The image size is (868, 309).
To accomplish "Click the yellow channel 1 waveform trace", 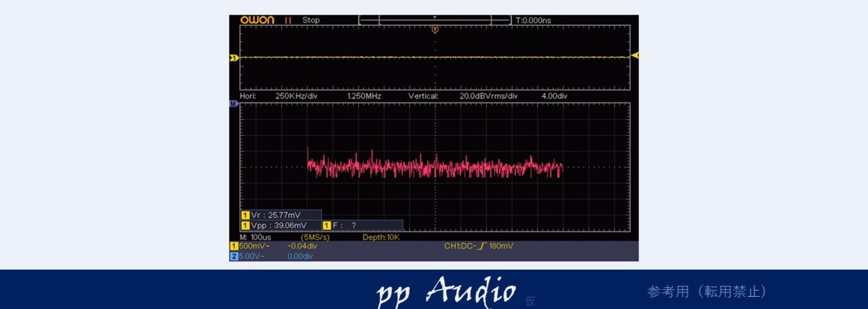I will click(x=434, y=57).
